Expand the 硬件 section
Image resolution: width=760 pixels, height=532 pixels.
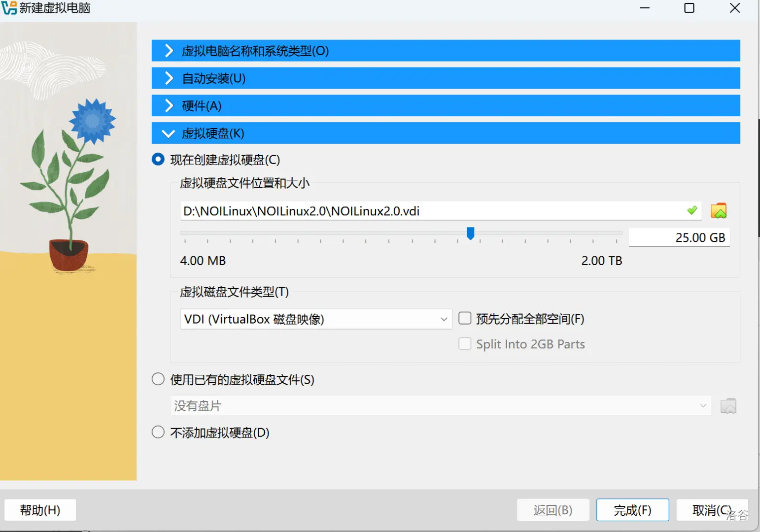click(169, 106)
